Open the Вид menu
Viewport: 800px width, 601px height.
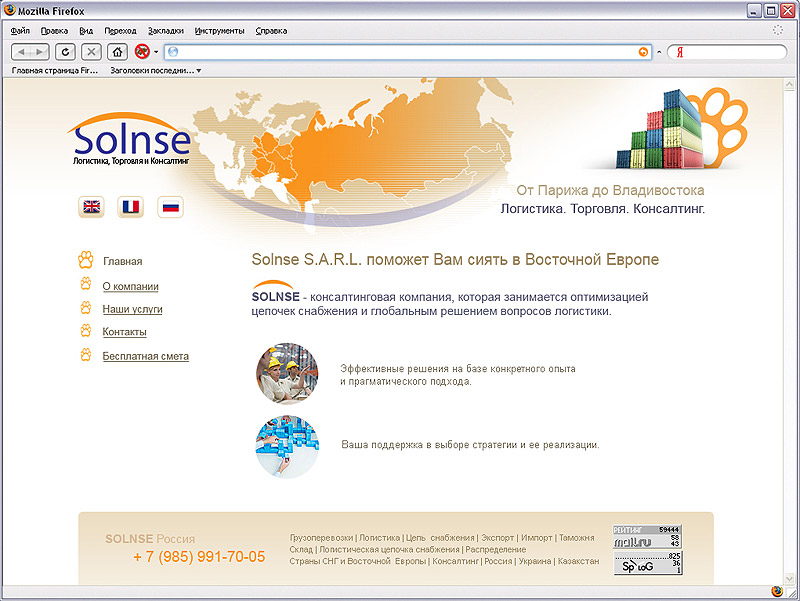[86, 31]
